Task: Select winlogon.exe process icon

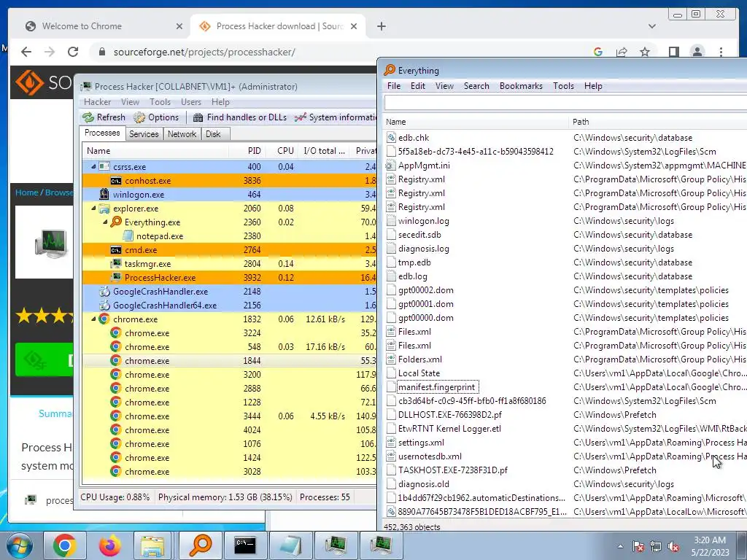Action: click(104, 194)
